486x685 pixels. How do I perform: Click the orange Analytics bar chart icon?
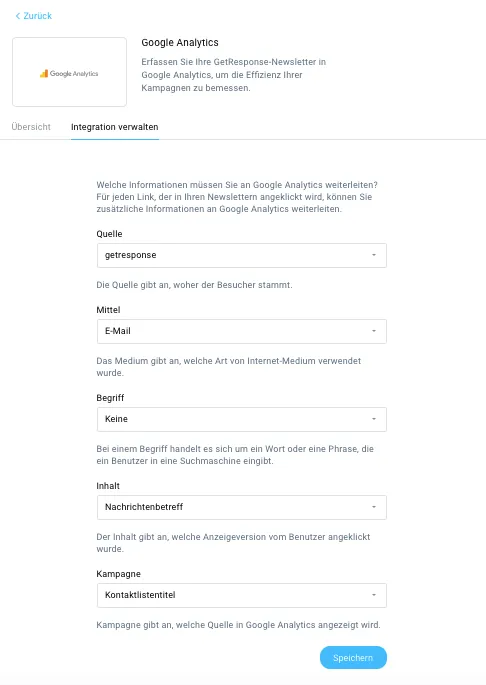click(44, 74)
